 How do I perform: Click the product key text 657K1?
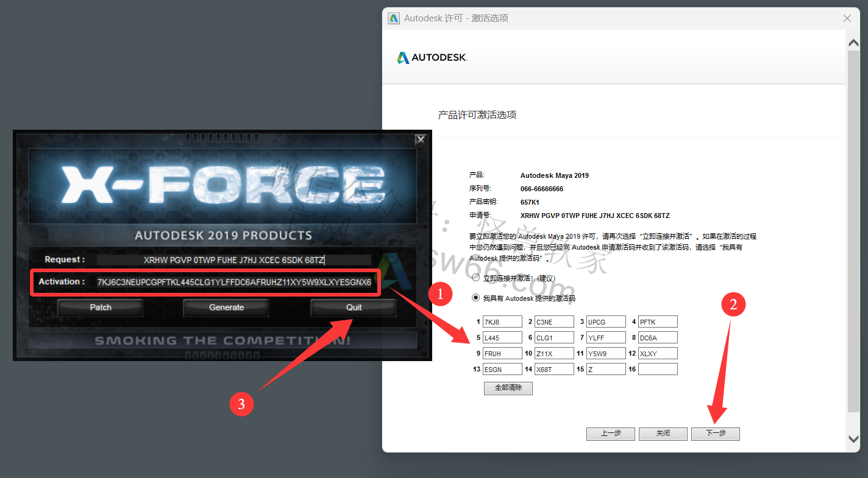[x=530, y=202]
